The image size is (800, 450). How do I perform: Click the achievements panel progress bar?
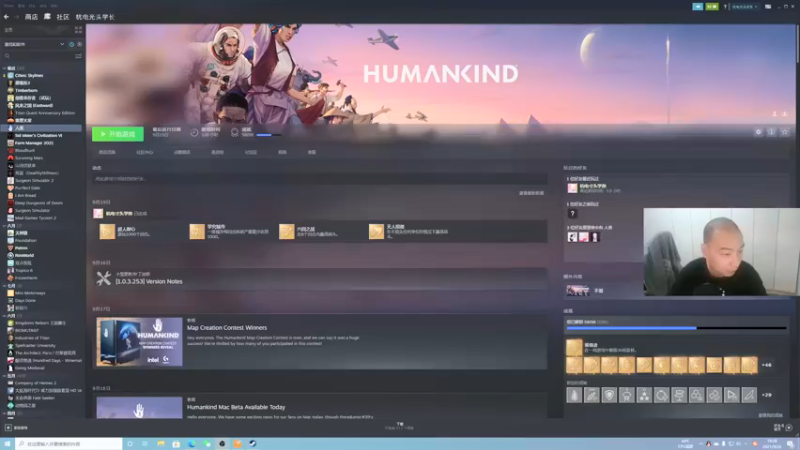(676, 328)
